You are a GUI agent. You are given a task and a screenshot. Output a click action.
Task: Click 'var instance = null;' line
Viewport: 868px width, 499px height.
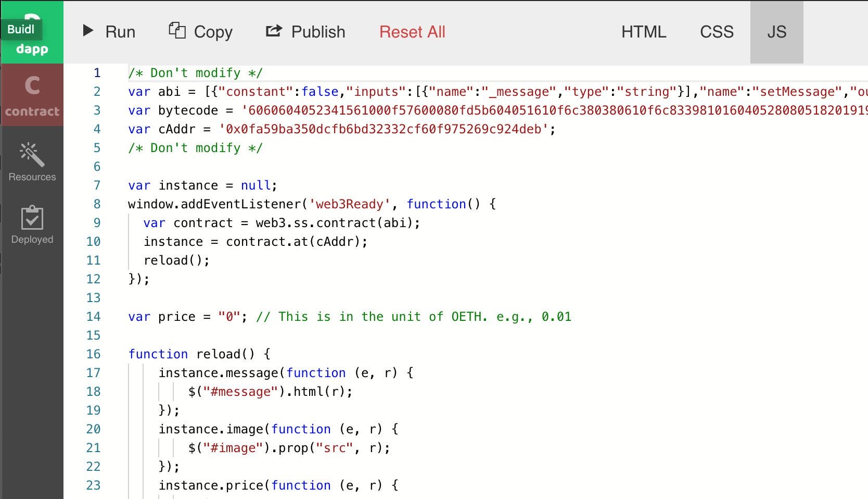click(x=203, y=185)
